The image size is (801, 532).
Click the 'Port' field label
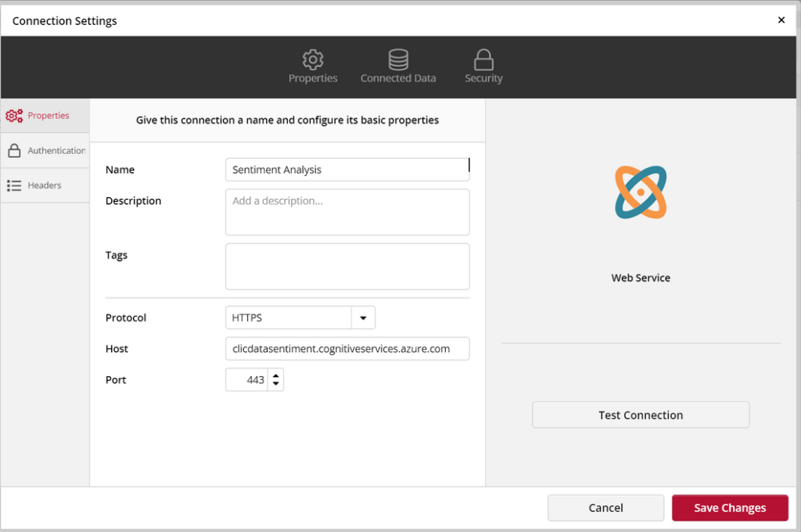pyautogui.click(x=116, y=379)
